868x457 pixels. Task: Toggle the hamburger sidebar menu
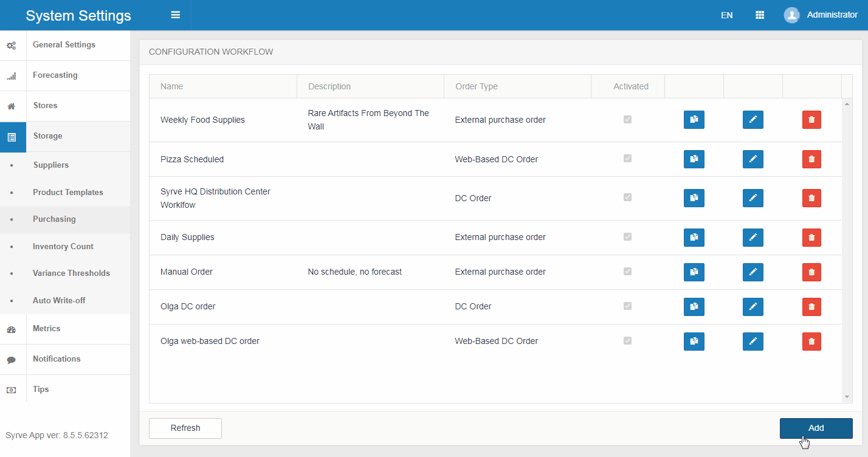pos(175,15)
